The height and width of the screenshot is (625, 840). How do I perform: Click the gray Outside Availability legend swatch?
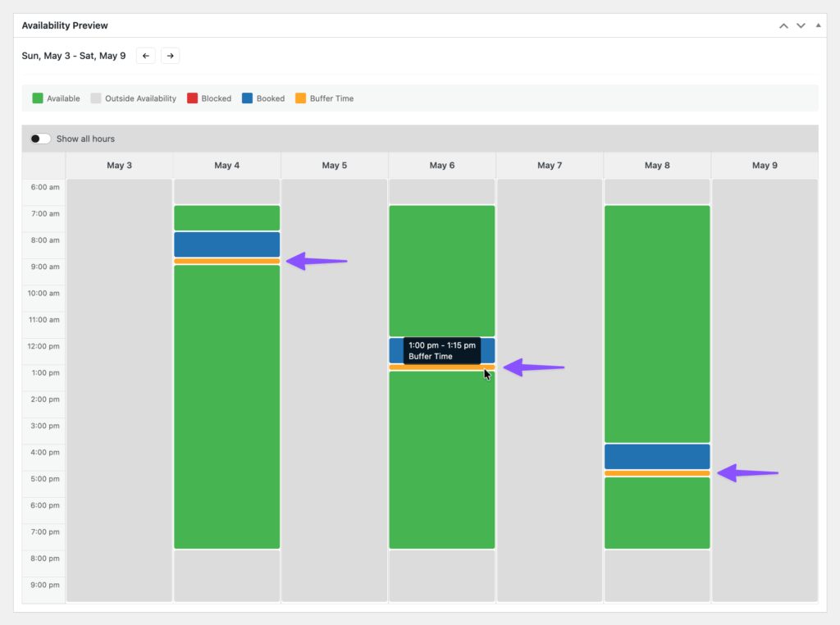pyautogui.click(x=96, y=98)
